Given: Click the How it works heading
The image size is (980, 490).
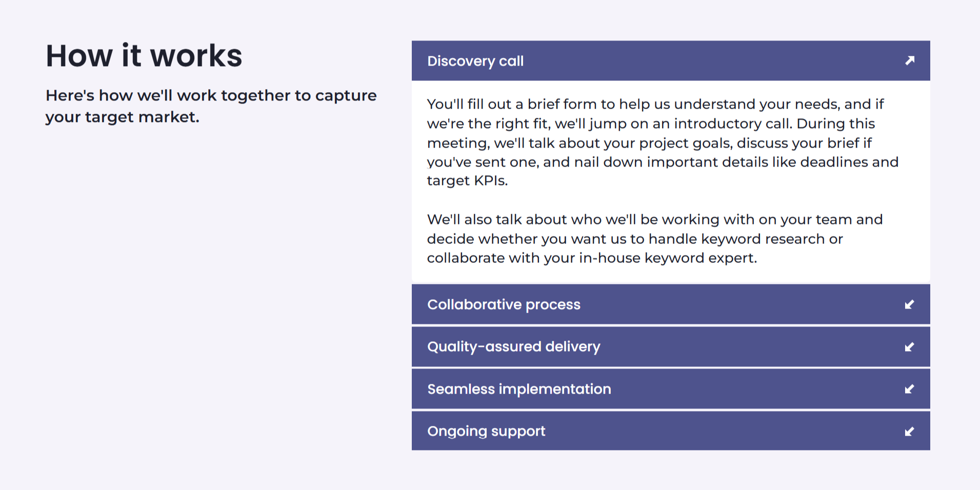Looking at the screenshot, I should click(x=144, y=55).
